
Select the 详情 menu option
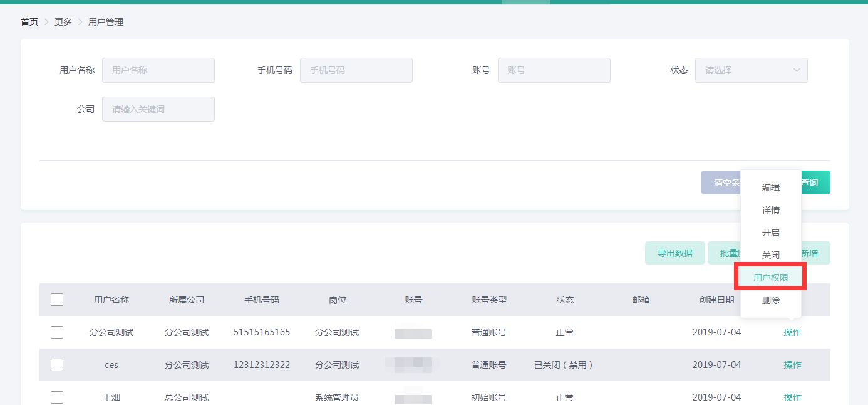tap(770, 210)
